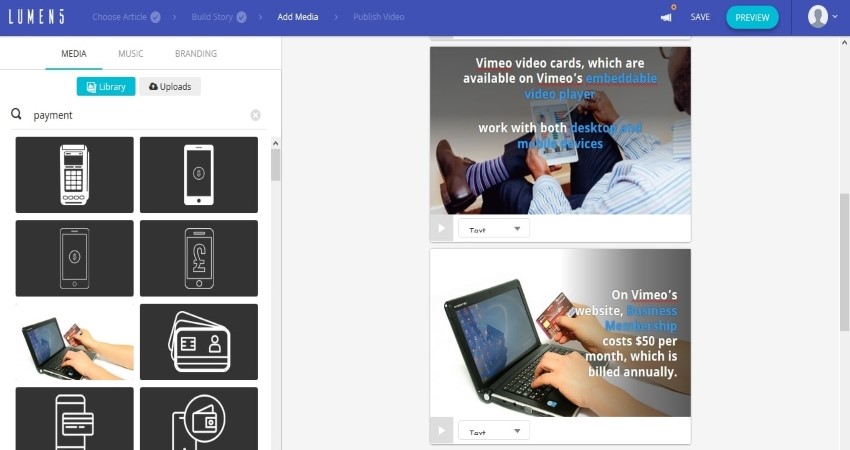This screenshot has height=450, width=850.
Task: Select the outlined phone with coin icon
Action: tap(74, 258)
